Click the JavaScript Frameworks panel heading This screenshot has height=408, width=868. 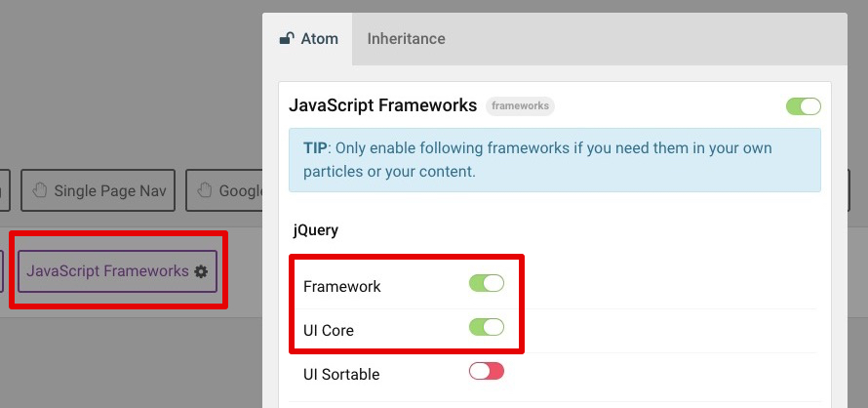(x=383, y=105)
